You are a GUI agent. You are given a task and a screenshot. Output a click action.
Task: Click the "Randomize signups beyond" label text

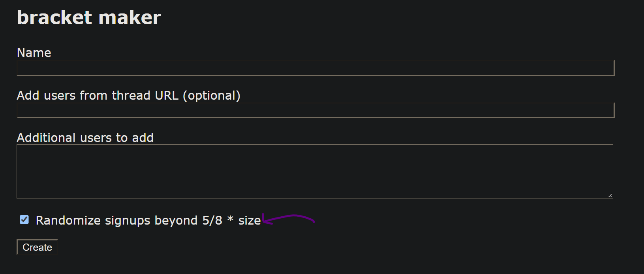click(116, 221)
